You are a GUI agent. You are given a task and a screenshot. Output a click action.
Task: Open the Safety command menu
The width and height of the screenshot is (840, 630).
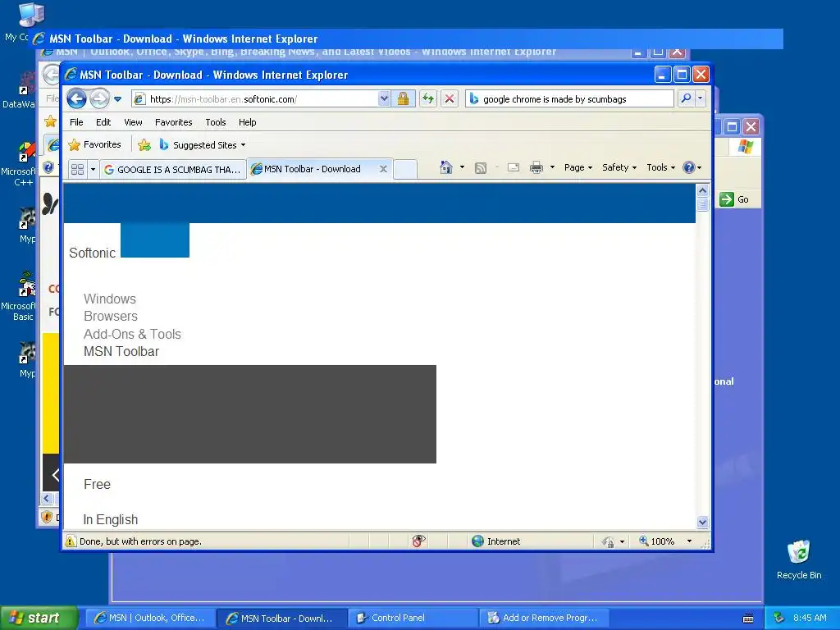tap(619, 167)
